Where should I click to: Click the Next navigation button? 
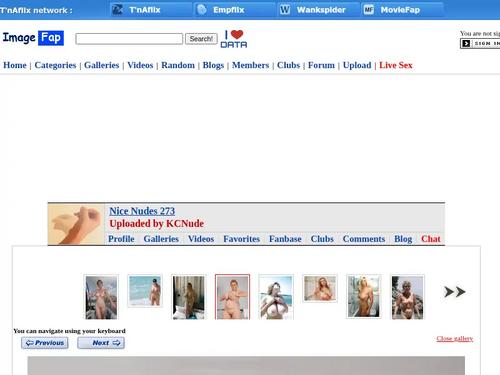[101, 343]
